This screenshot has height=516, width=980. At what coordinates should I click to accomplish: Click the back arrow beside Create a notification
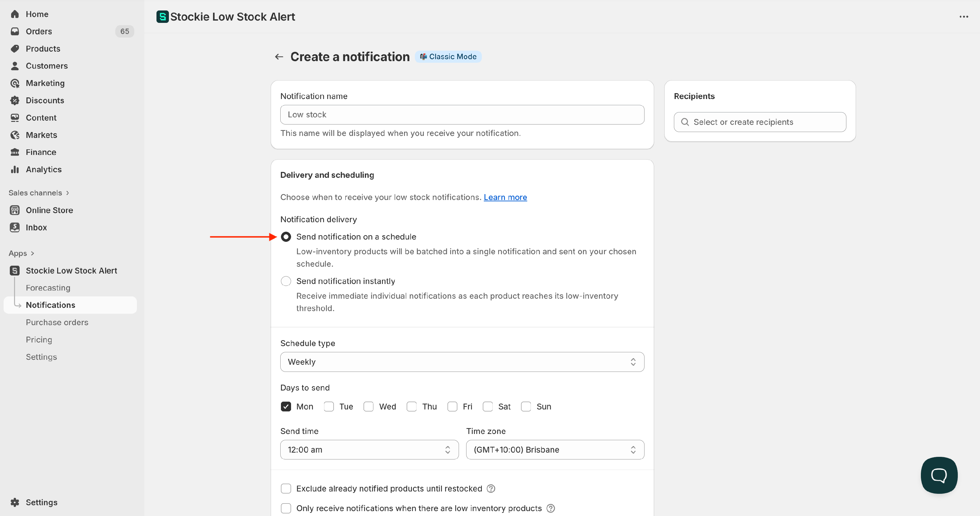coord(279,57)
